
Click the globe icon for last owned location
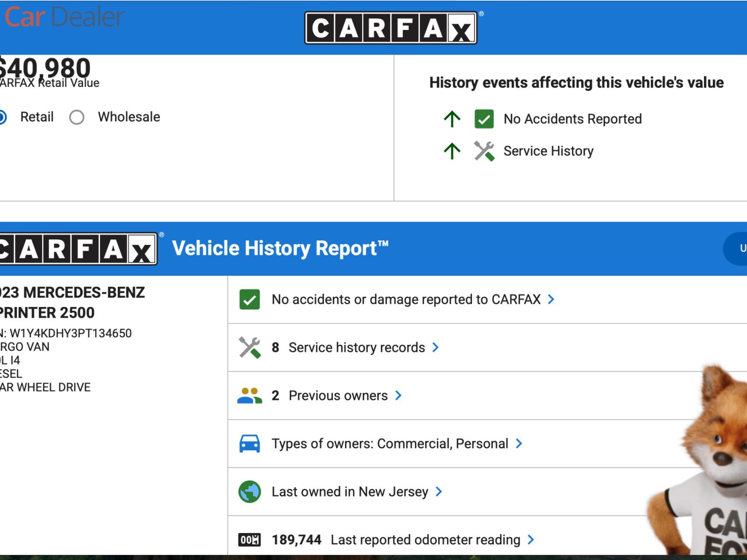point(249,492)
